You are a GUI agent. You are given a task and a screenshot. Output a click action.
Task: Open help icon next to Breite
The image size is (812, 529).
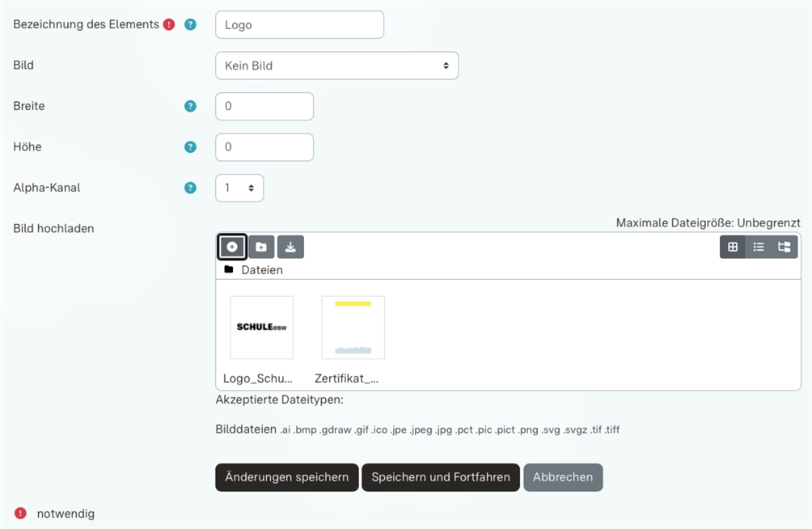[x=190, y=106]
